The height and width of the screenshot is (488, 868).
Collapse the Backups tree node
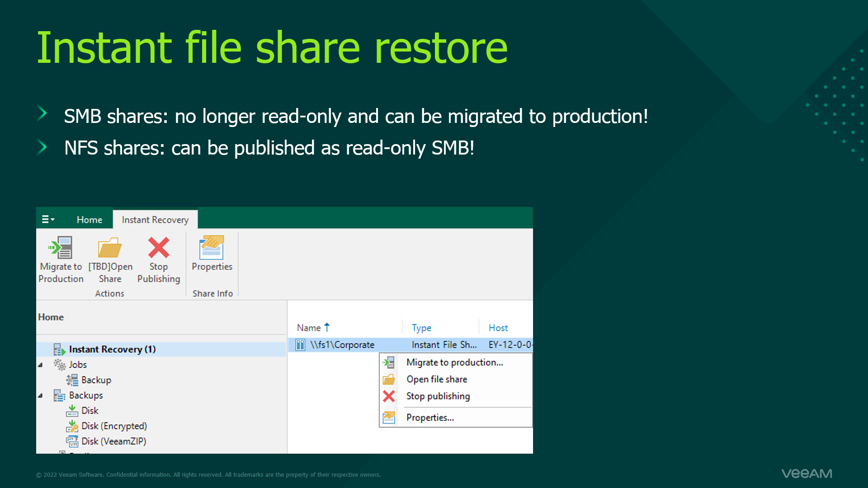[40, 395]
